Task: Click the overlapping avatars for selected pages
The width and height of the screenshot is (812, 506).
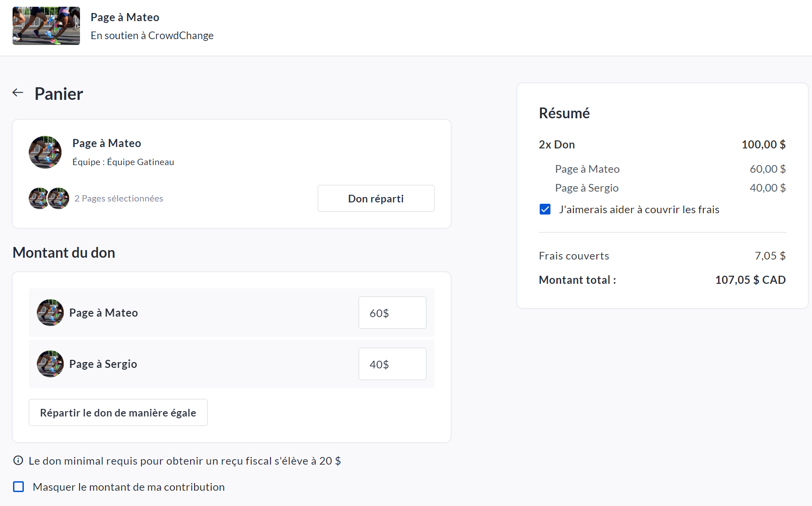Action: [49, 198]
